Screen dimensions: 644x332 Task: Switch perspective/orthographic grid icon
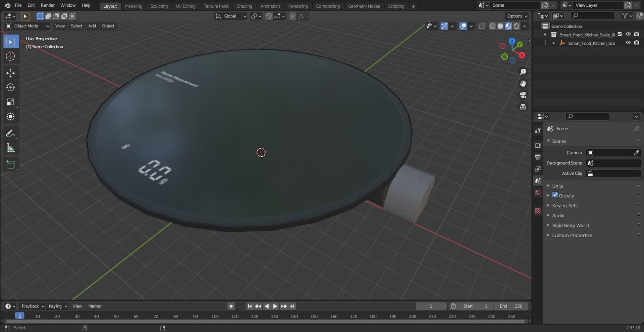coord(523,107)
